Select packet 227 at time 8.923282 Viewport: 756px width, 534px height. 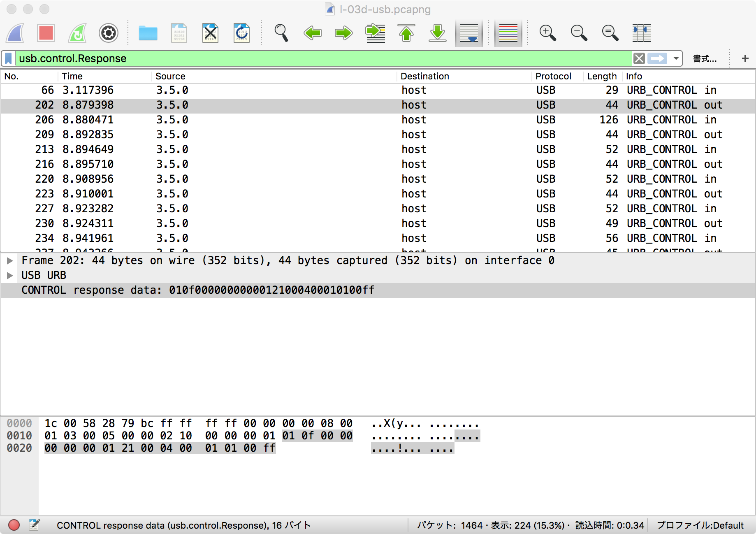click(378, 209)
